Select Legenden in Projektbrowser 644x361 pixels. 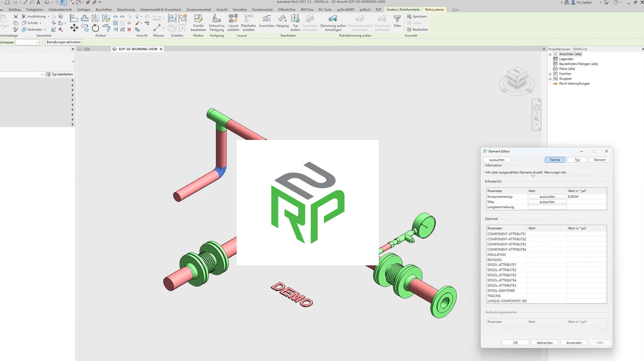[566, 59]
